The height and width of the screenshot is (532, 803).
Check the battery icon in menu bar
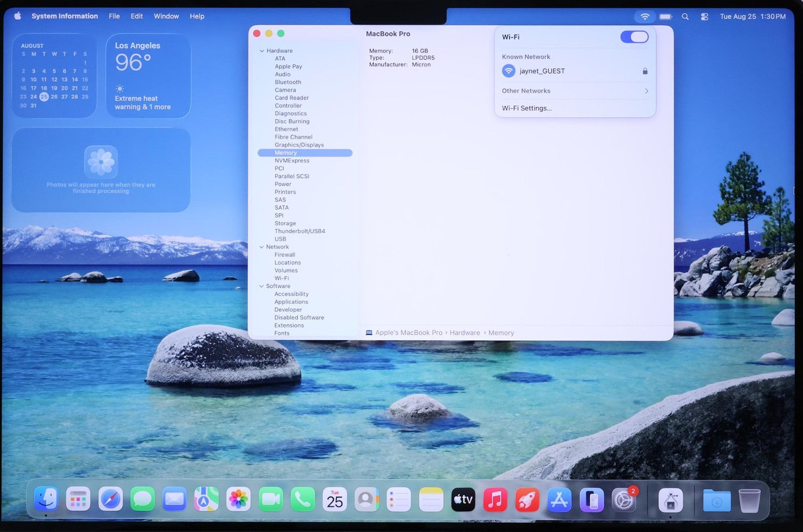(x=665, y=17)
